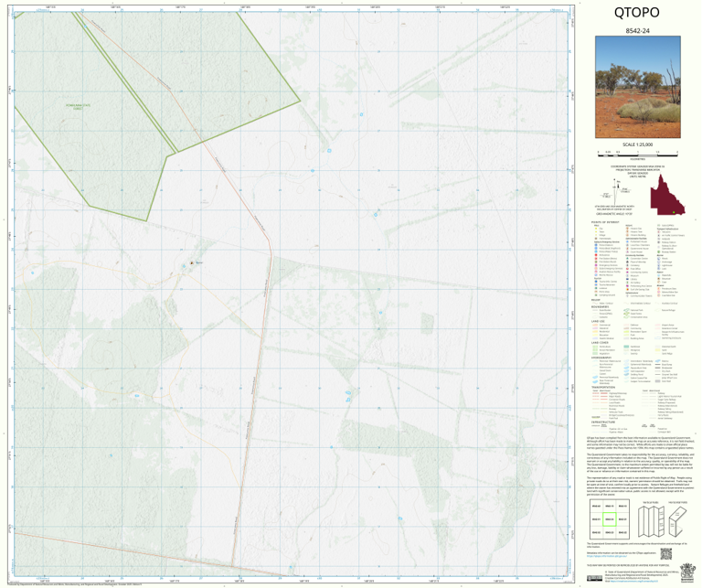The image size is (702, 588).
Task: Select the highlighted green cell in sheet index
Action: (610, 519)
